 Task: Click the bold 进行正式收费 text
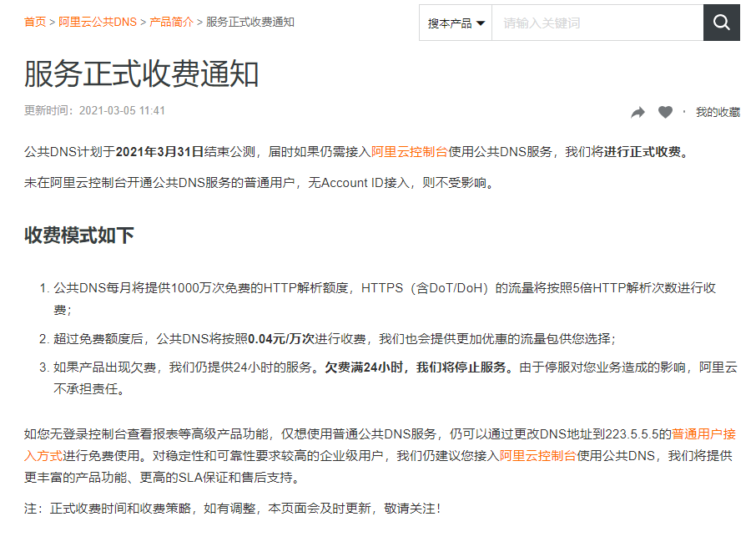click(642, 152)
